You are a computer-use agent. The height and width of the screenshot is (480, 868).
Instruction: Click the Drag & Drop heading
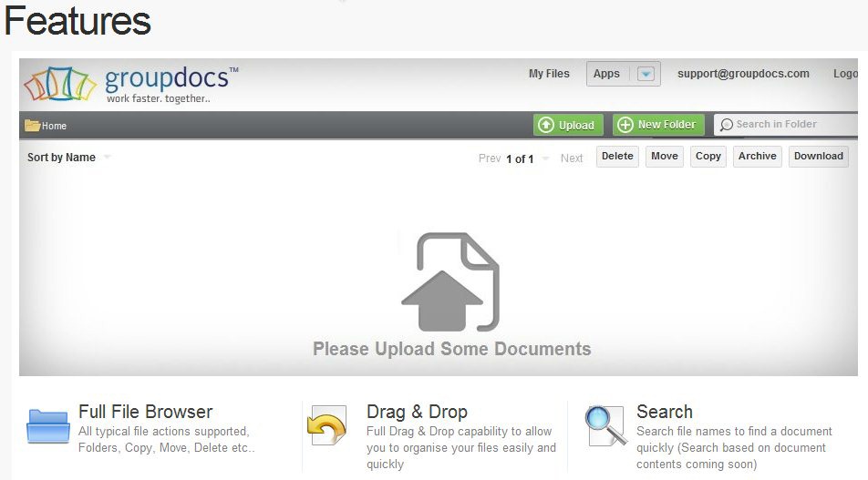point(417,412)
